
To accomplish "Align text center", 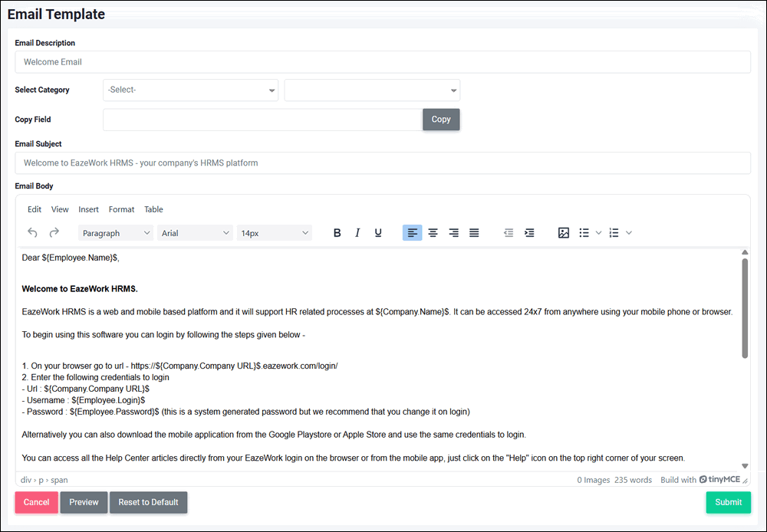I will click(x=433, y=233).
